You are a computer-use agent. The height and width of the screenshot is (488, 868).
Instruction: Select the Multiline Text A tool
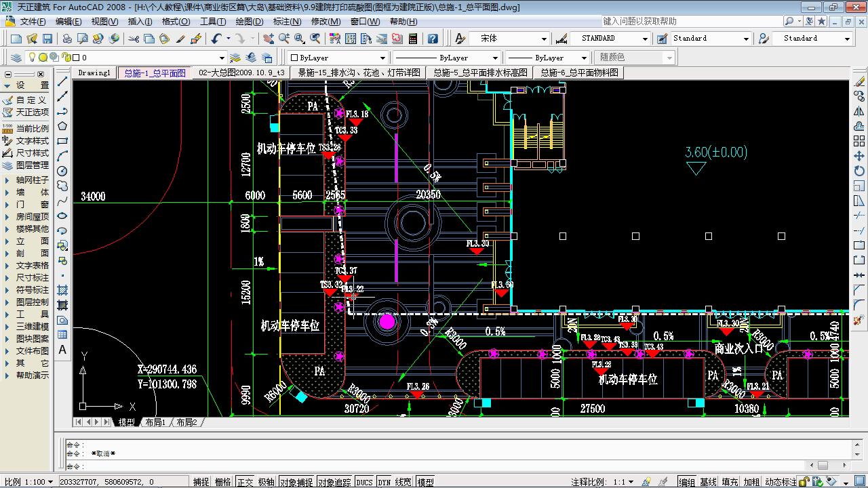(62, 350)
